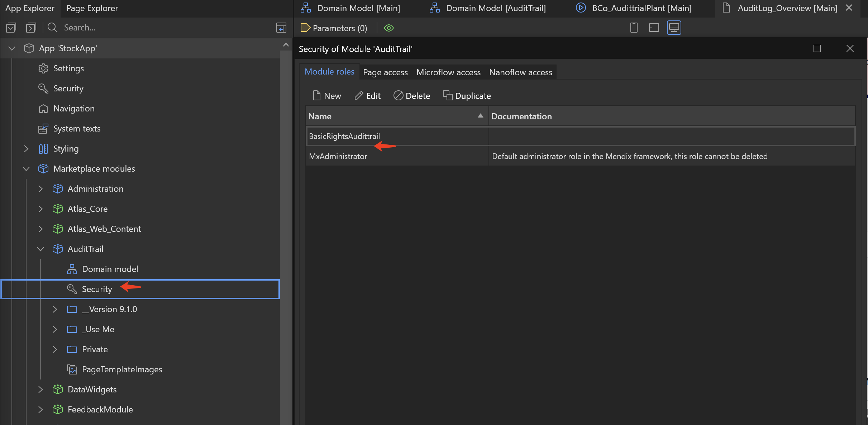Viewport: 868px width, 425px height.
Task: Click the Documentation column header
Action: point(672,116)
